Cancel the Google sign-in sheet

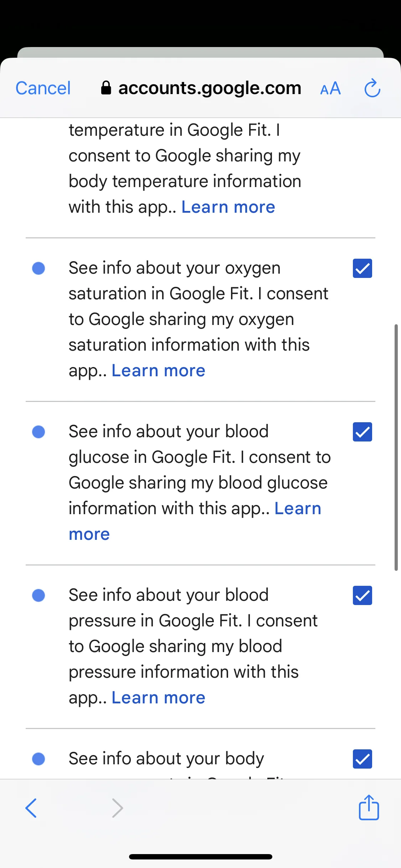[43, 88]
